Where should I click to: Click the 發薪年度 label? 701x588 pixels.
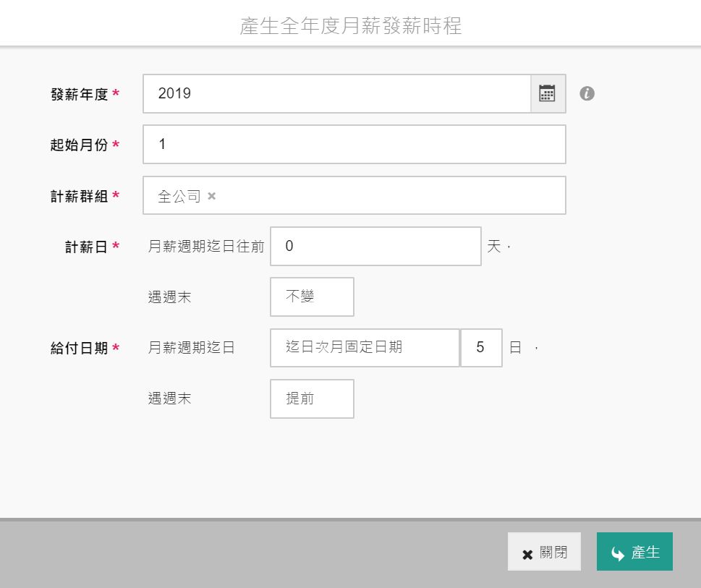[79, 94]
